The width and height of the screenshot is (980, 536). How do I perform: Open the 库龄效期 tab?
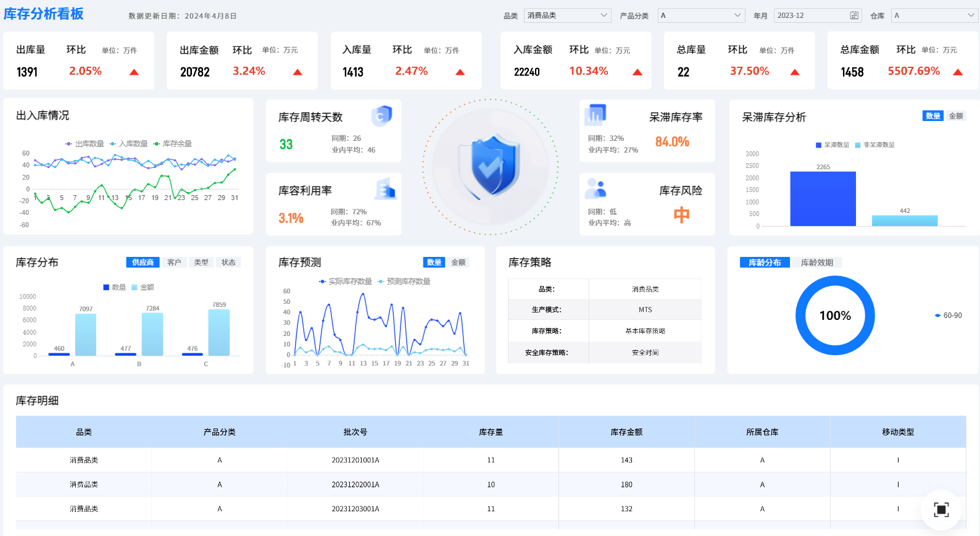point(817,262)
